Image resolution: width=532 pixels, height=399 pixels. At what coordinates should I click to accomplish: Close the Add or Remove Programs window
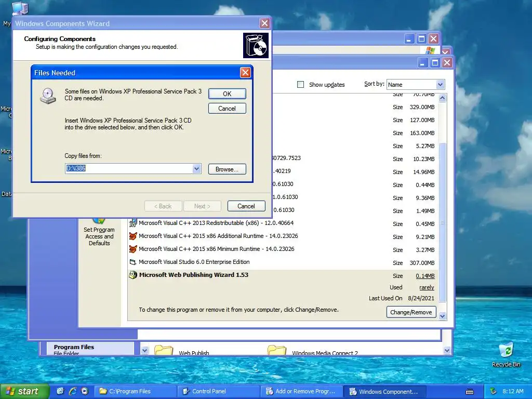[x=447, y=63]
